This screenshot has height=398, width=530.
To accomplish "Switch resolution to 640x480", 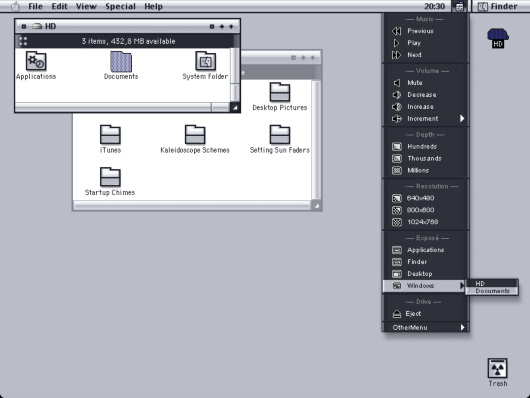I will (425, 198).
